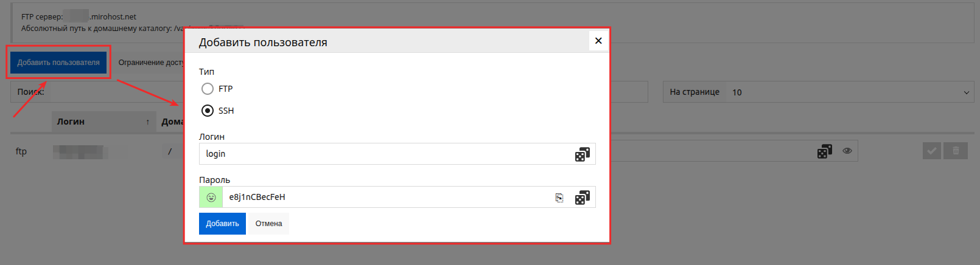980x265 pixels.
Task: Click the dice icon in the ftp user row
Action: pyautogui.click(x=824, y=151)
